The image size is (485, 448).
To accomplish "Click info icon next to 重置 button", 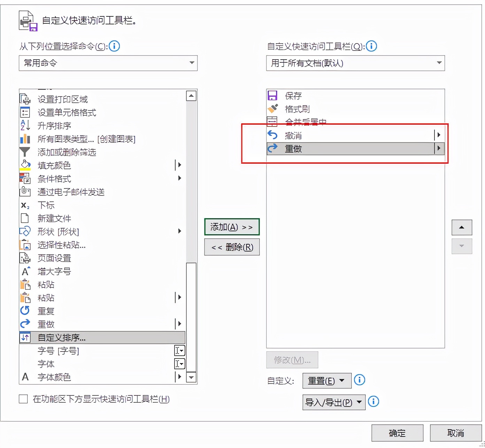I will [x=360, y=380].
